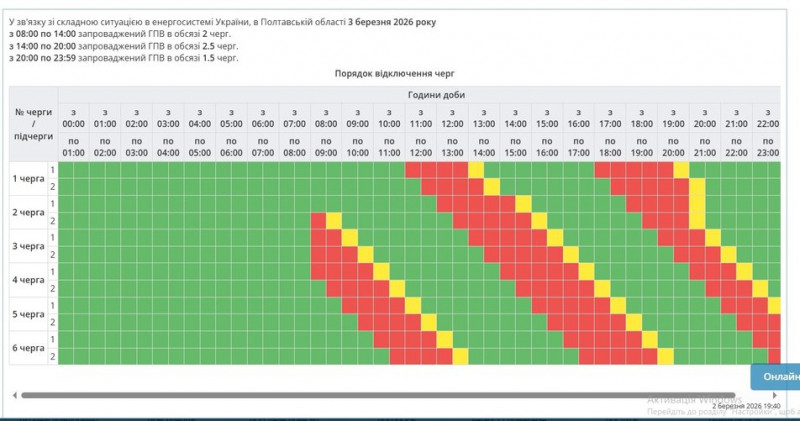Click the "Порядок відключення черг" table title
This screenshot has height=421, width=800.
click(399, 74)
